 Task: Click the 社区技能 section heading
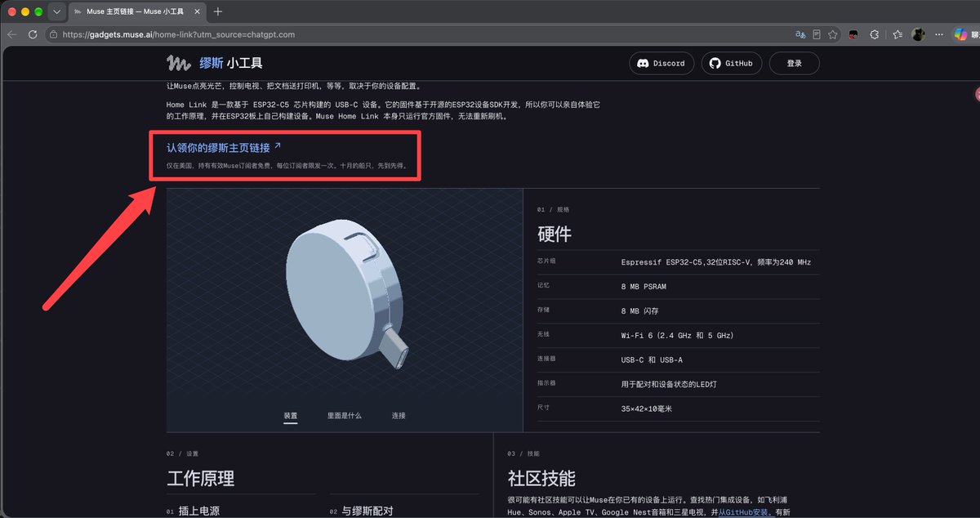pyautogui.click(x=541, y=479)
